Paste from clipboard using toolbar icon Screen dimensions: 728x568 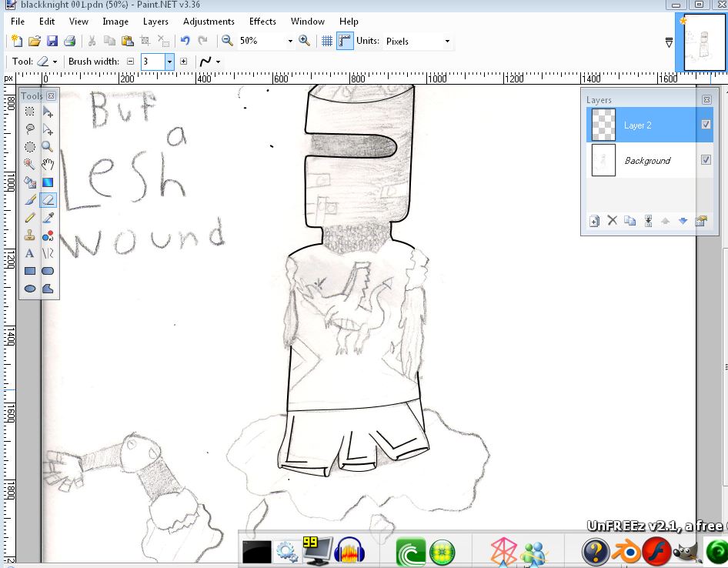(127, 41)
